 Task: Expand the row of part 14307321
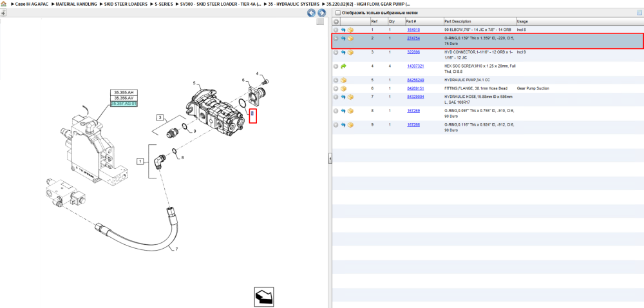(x=336, y=66)
